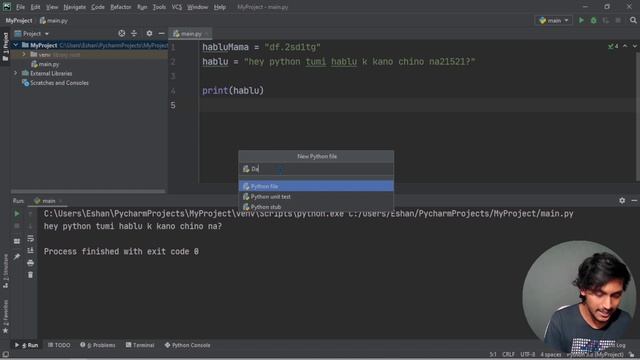640x360 pixels.
Task: Click 4 spaces indent status entry
Action: 551,354
